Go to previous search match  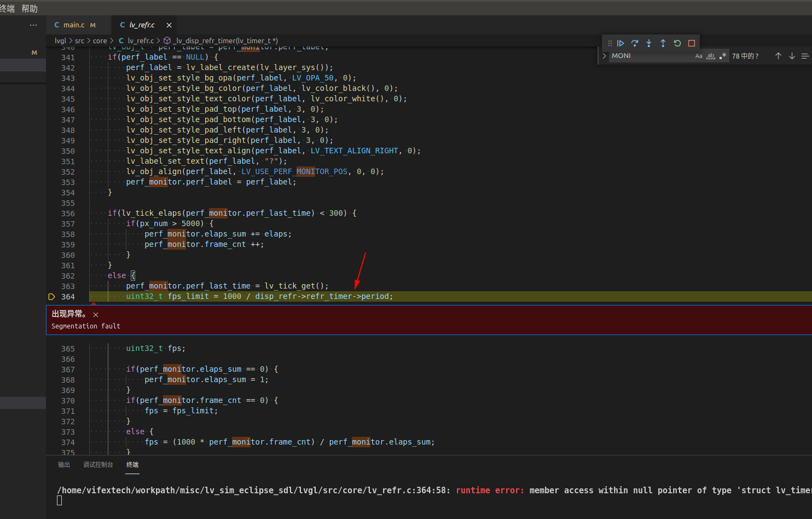point(778,55)
